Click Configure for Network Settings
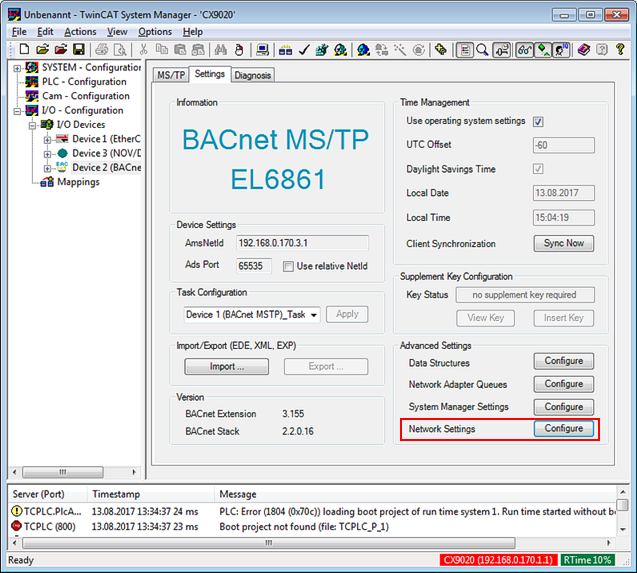This screenshot has height=573, width=637. (x=563, y=429)
